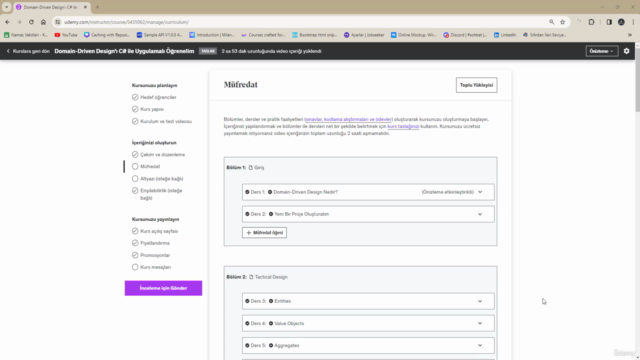Open the Sample API V1.0.0 bookmark
Viewport: 640px width, 360px height.
[160, 35]
